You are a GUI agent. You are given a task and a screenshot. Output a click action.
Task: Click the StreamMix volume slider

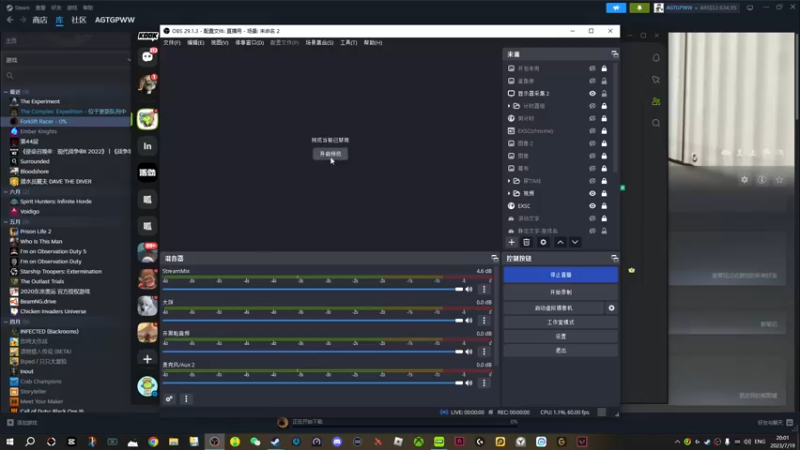[313, 289]
